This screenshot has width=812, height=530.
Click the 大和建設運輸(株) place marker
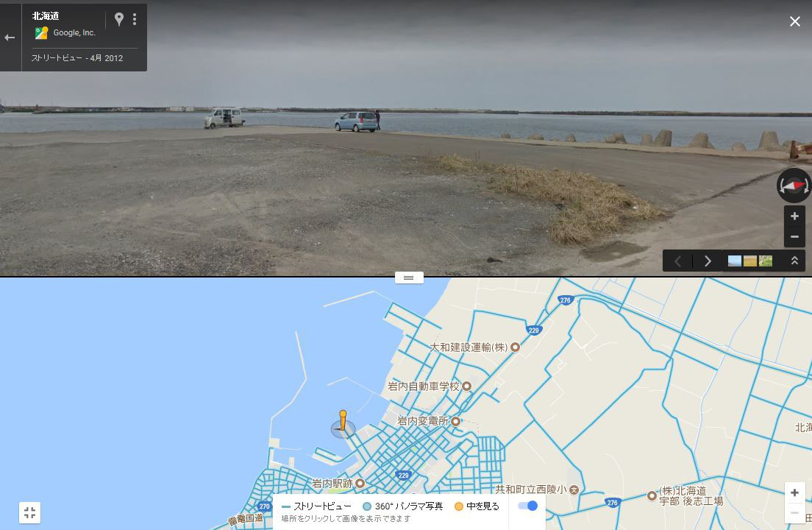pyautogui.click(x=516, y=347)
